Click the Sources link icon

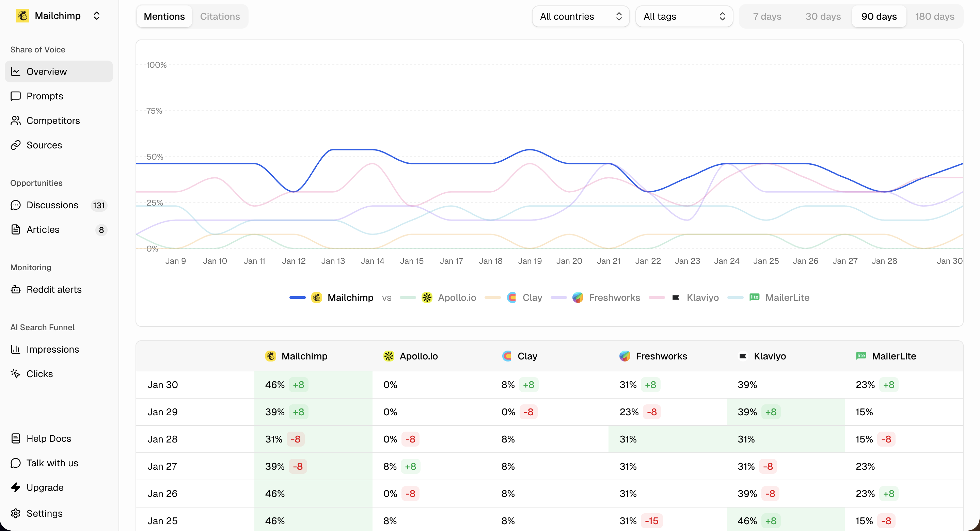pos(16,145)
